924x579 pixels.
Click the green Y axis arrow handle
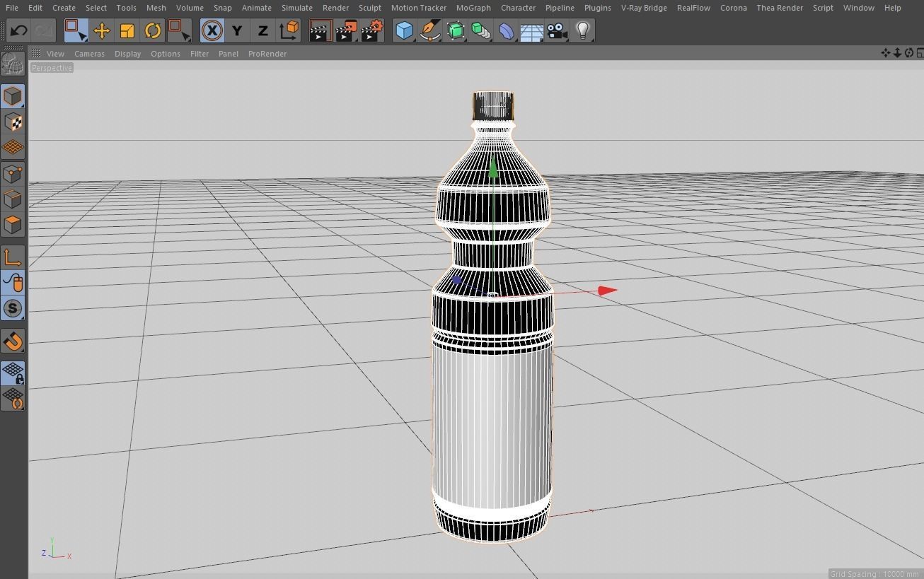493,167
